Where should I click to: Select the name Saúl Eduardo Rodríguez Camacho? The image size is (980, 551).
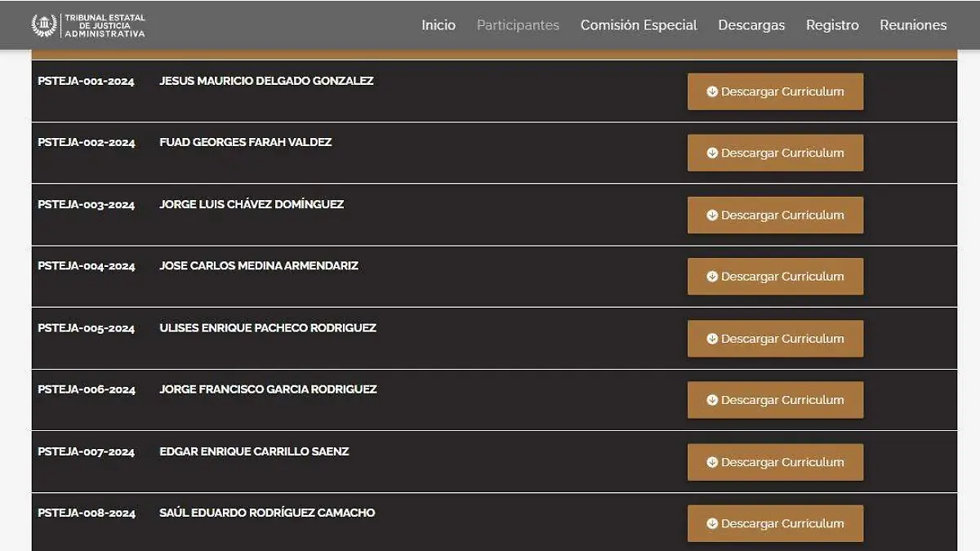click(267, 513)
